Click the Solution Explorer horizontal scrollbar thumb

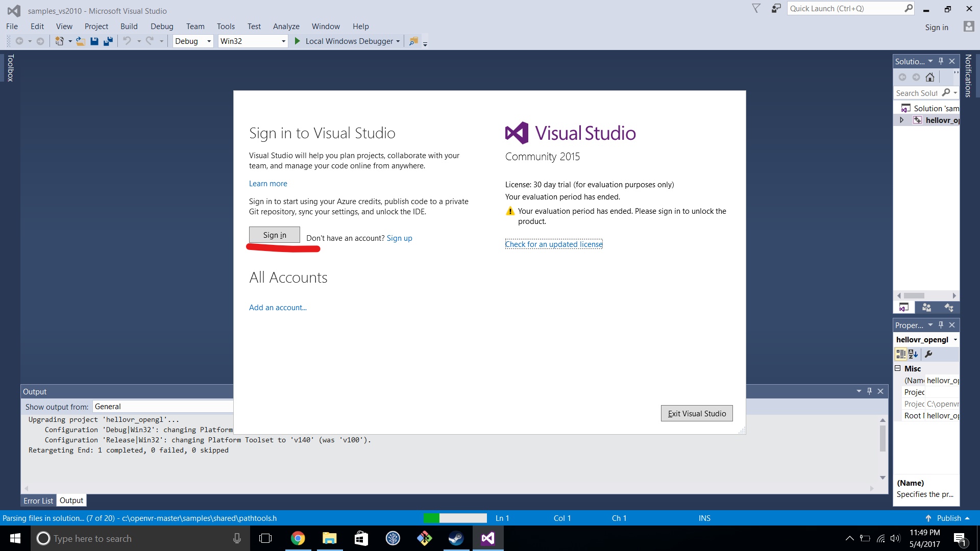click(914, 296)
